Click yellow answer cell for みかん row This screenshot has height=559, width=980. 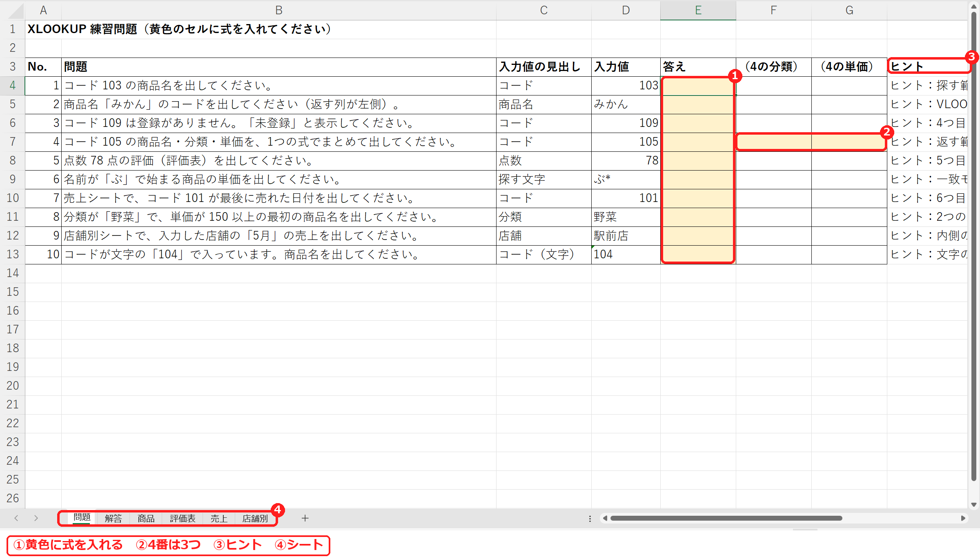[698, 104]
